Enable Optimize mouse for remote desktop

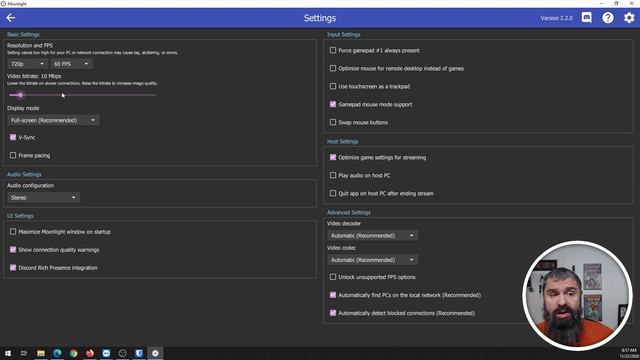click(x=333, y=69)
